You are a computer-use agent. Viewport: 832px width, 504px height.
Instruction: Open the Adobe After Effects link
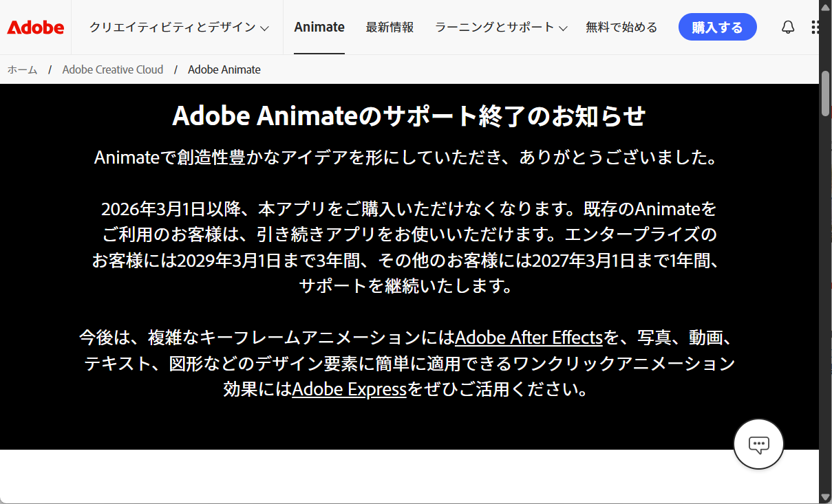(x=530, y=338)
